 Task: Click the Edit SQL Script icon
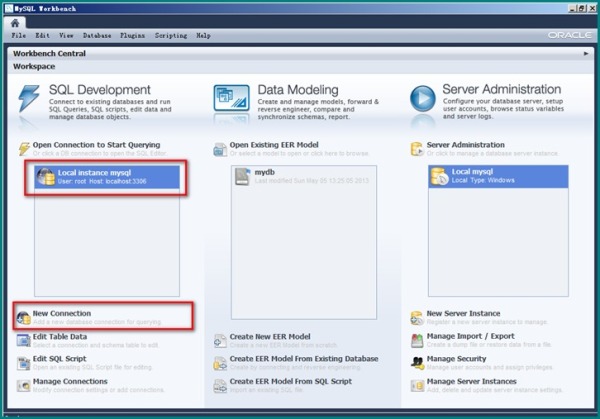pos(23,363)
